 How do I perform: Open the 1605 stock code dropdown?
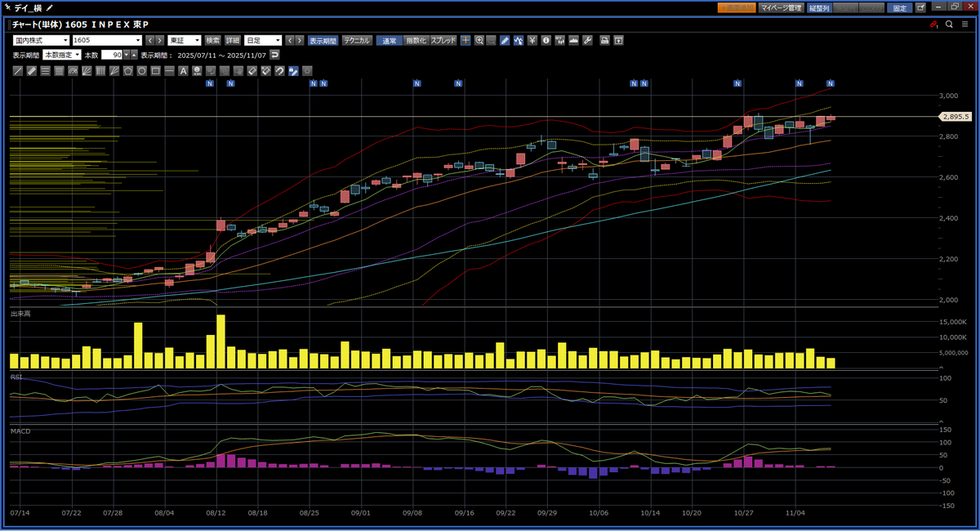[107, 40]
